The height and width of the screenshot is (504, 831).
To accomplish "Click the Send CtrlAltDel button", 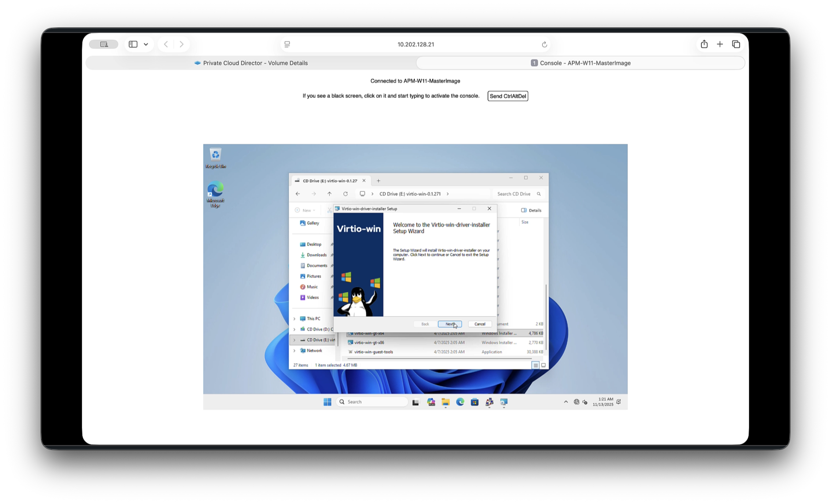I will click(507, 96).
